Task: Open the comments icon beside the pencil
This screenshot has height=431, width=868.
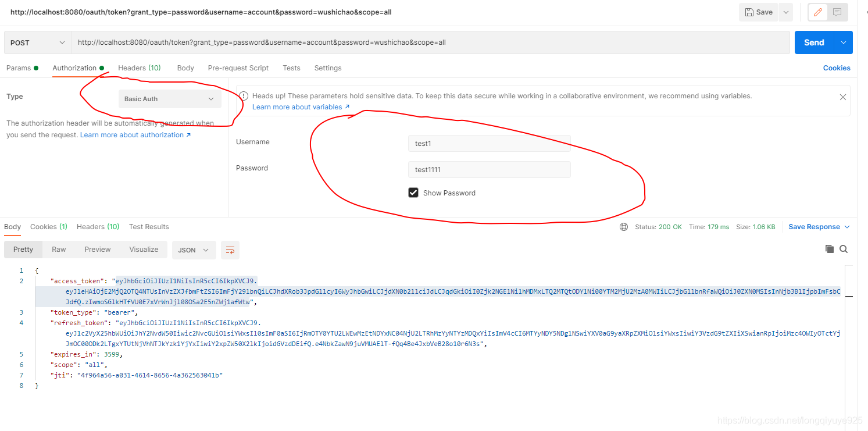Action: point(838,12)
